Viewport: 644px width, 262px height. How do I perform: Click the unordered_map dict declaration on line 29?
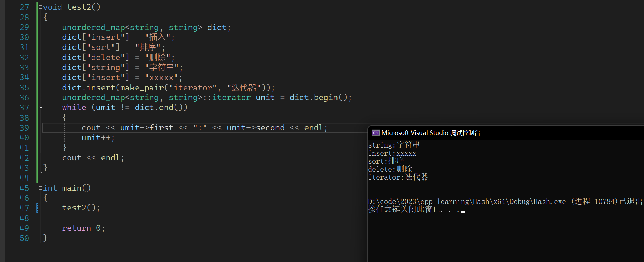coord(146,27)
